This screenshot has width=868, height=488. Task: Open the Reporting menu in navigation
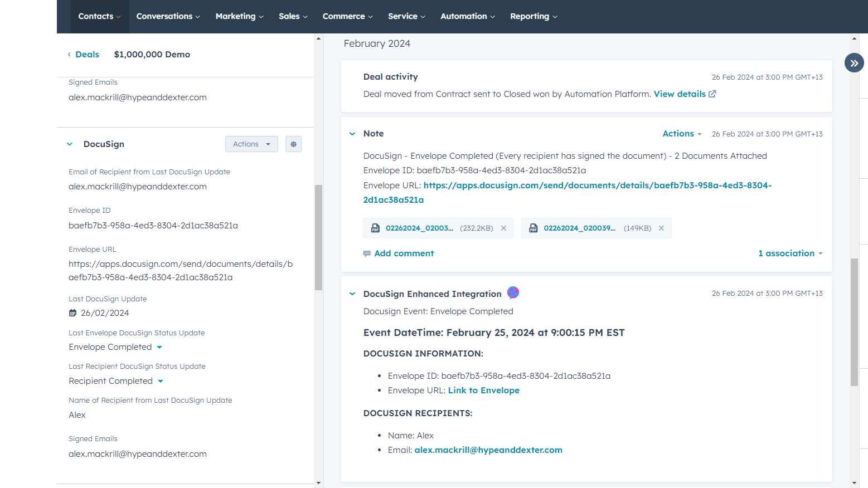533,16
